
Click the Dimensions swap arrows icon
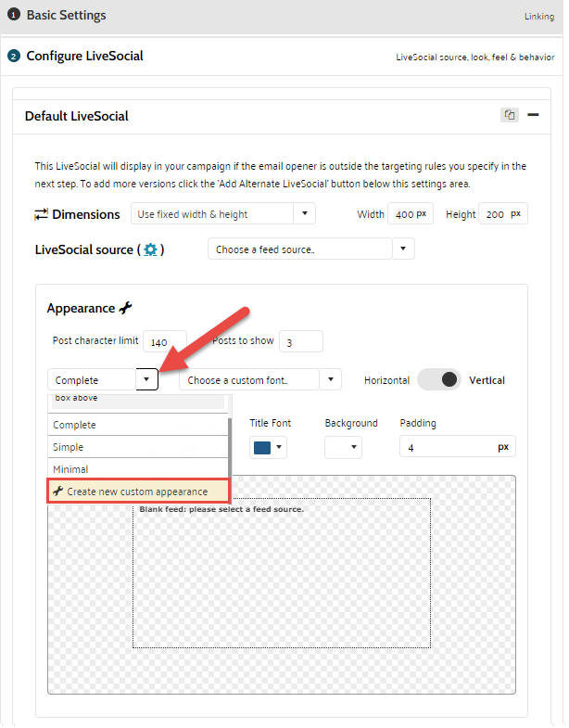(x=41, y=214)
